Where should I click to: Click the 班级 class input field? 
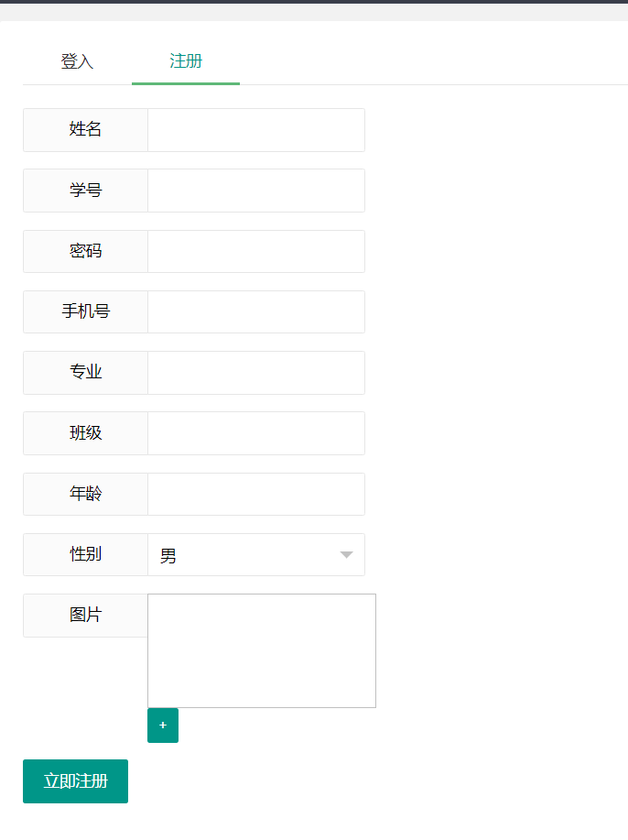point(255,432)
